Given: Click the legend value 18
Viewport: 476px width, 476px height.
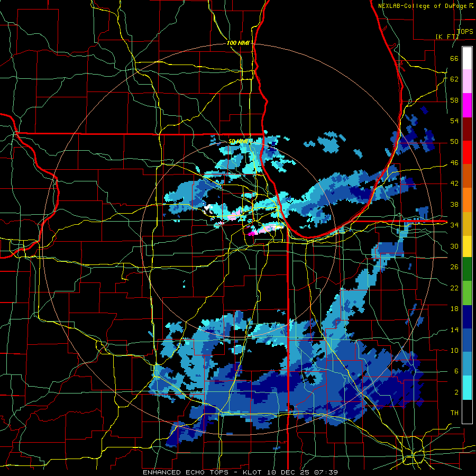Looking at the screenshot, I should 454,309.
